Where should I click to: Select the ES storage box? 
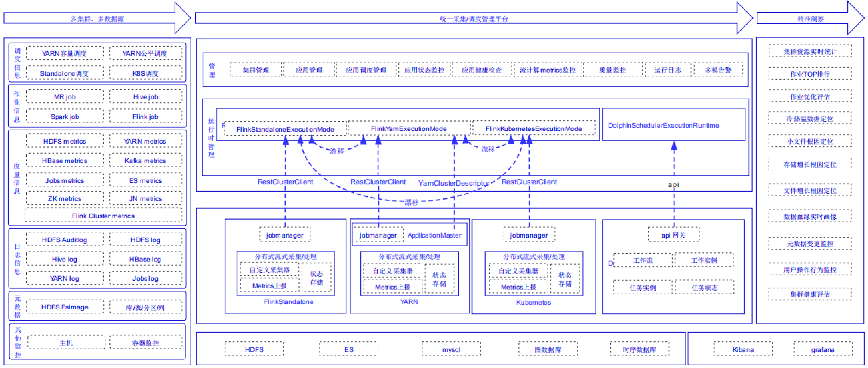coord(349,349)
